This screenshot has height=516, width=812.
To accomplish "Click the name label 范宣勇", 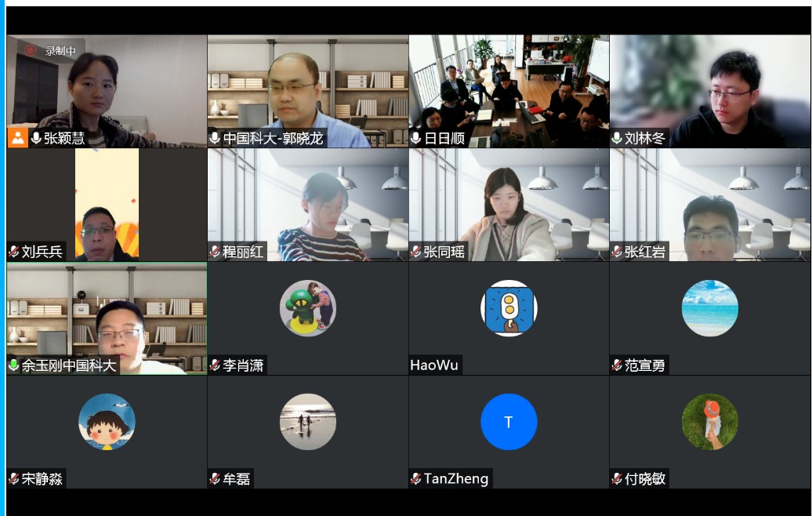I will pyautogui.click(x=645, y=365).
